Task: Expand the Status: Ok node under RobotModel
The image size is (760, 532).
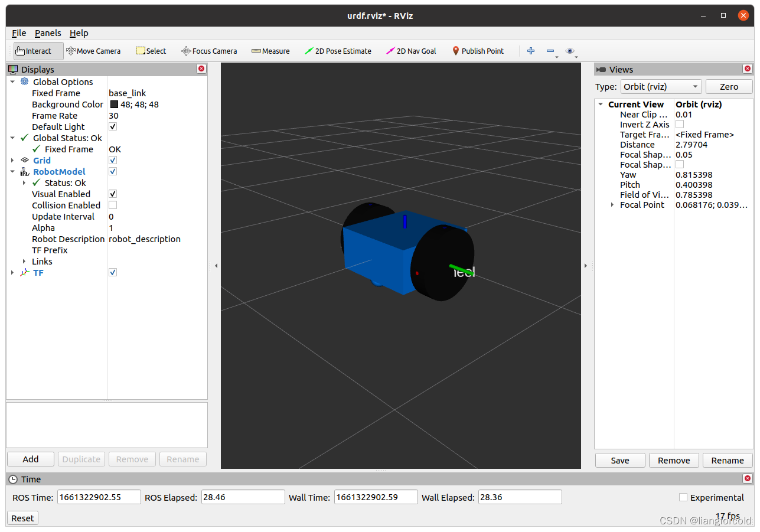Action: (x=24, y=182)
